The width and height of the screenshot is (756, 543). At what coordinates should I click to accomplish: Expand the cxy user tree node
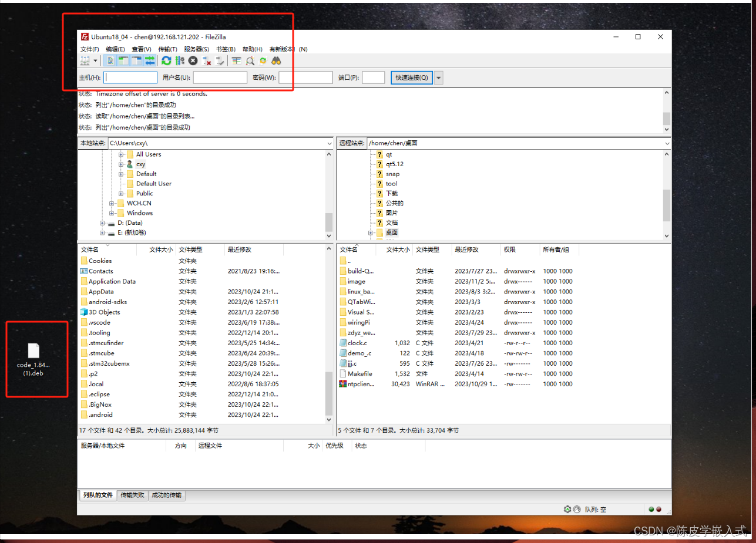click(x=121, y=164)
